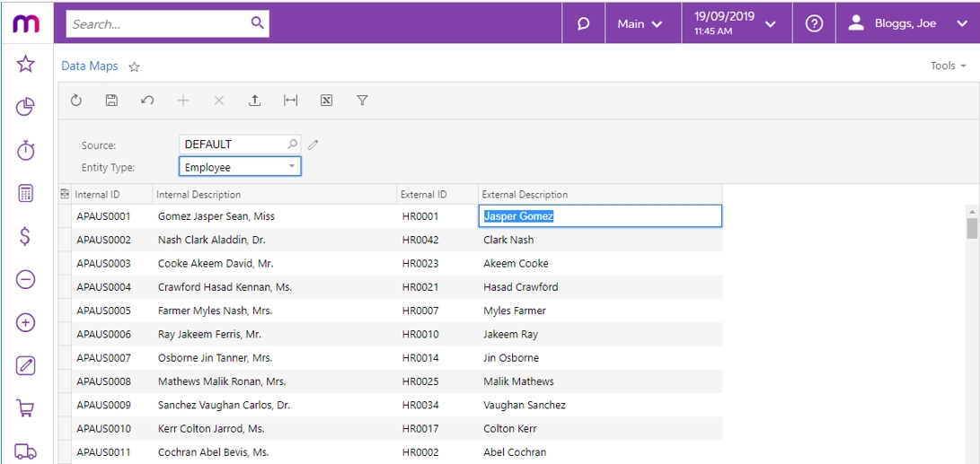980x464 pixels.
Task: Edit the source with pencil icon
Action: pyautogui.click(x=313, y=144)
